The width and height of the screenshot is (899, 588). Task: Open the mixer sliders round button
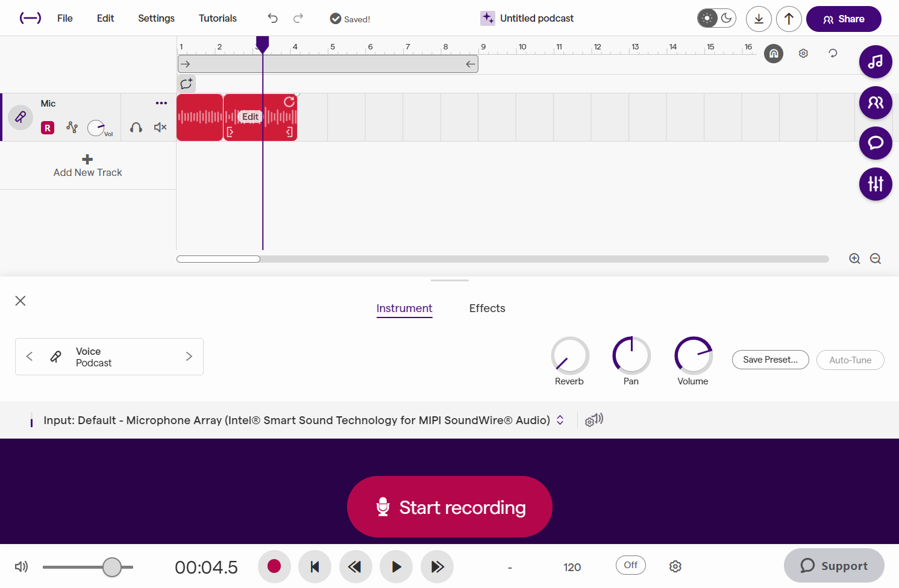pos(876,184)
